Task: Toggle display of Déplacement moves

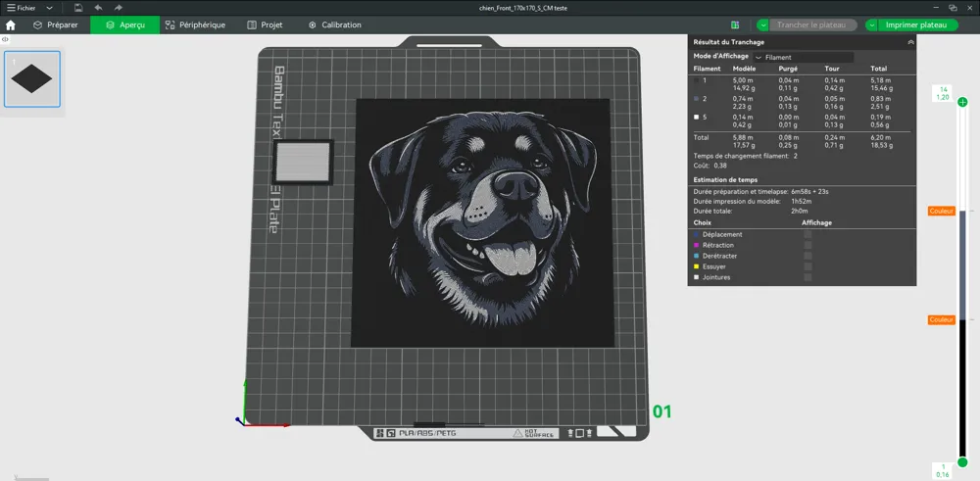Action: (x=808, y=235)
